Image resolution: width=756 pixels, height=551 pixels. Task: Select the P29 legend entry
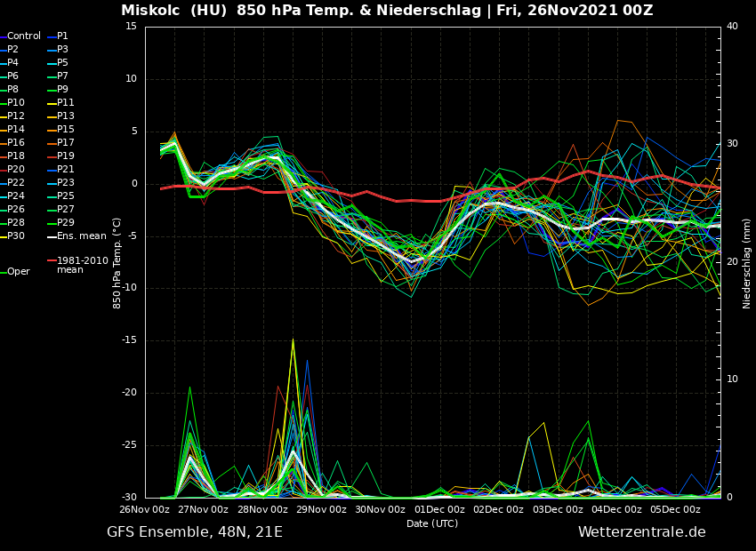[x=66, y=223]
